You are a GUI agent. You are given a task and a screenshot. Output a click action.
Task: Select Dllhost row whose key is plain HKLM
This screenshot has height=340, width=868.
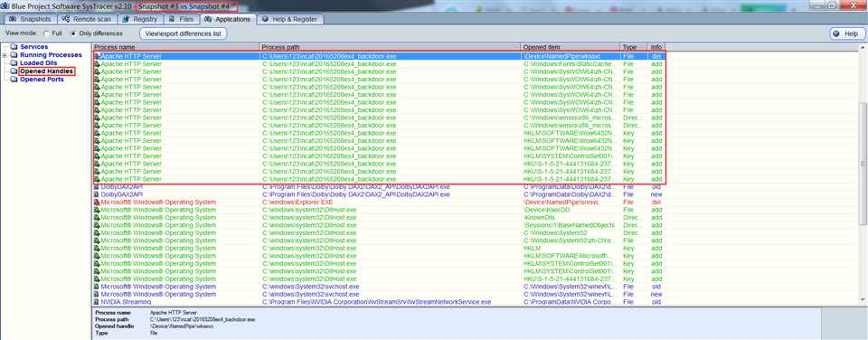click(379, 249)
